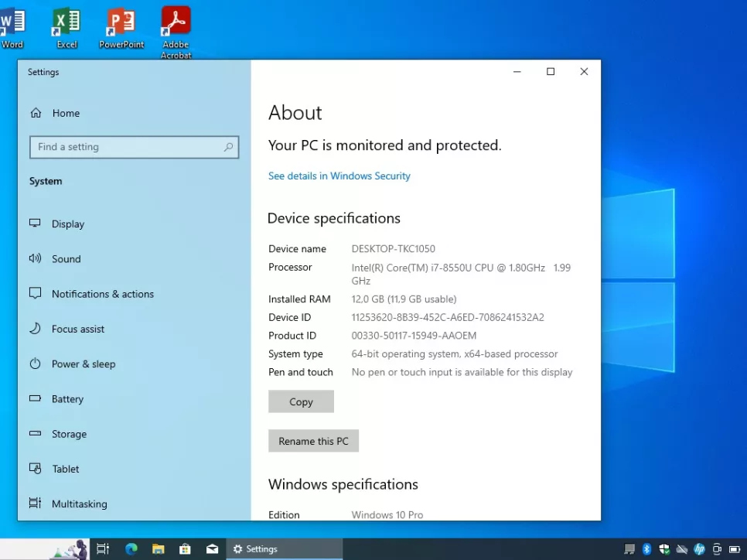747x560 pixels.
Task: Click the Device specifications heading
Action: (334, 218)
